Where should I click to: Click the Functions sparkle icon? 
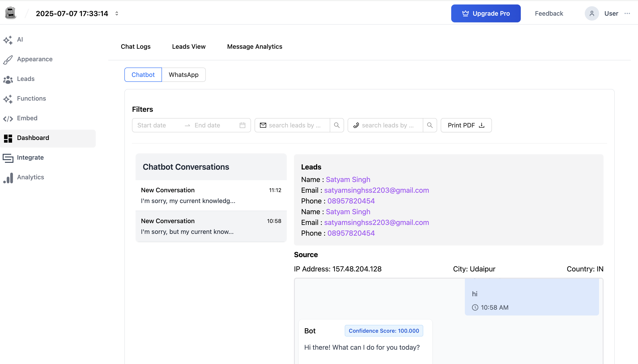click(x=8, y=99)
